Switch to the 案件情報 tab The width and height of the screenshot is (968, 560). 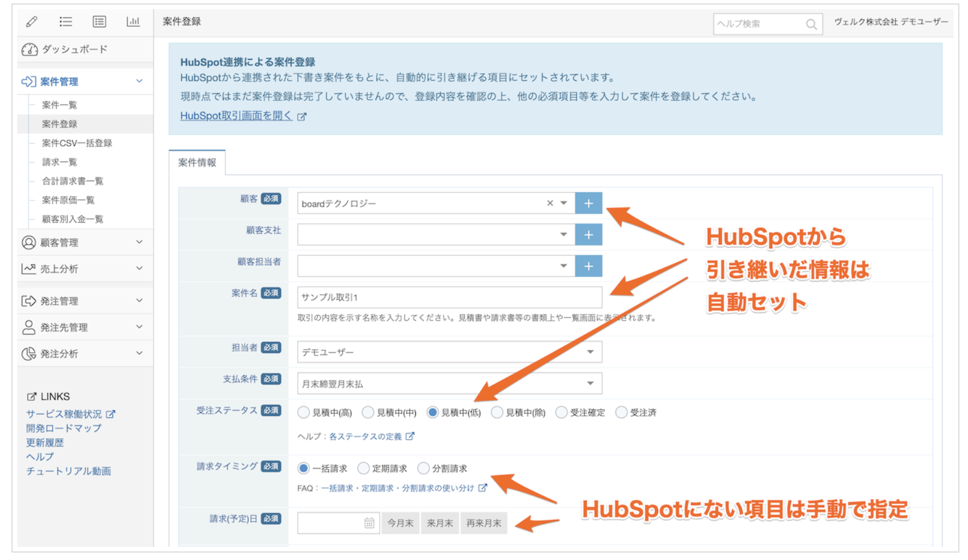(x=197, y=163)
